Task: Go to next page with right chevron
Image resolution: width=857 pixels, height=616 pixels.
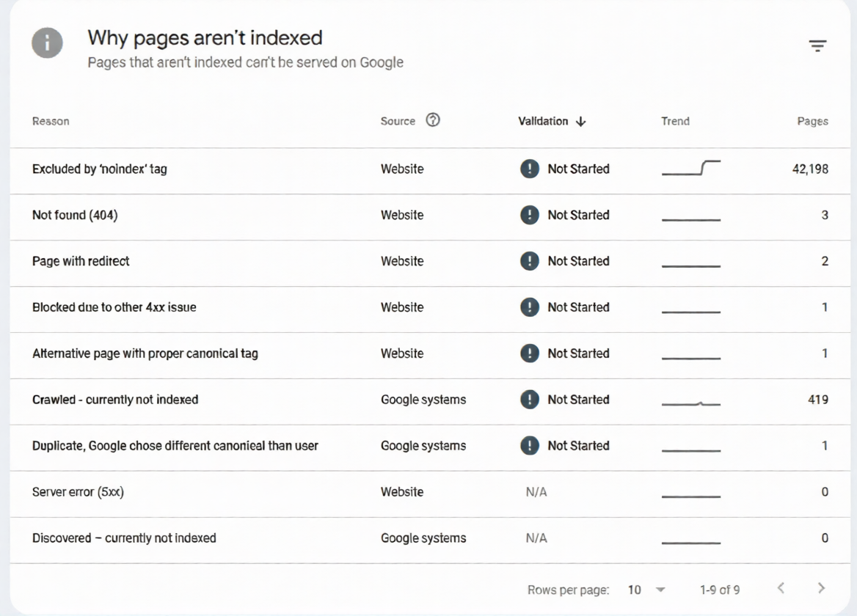Action: coord(821,588)
